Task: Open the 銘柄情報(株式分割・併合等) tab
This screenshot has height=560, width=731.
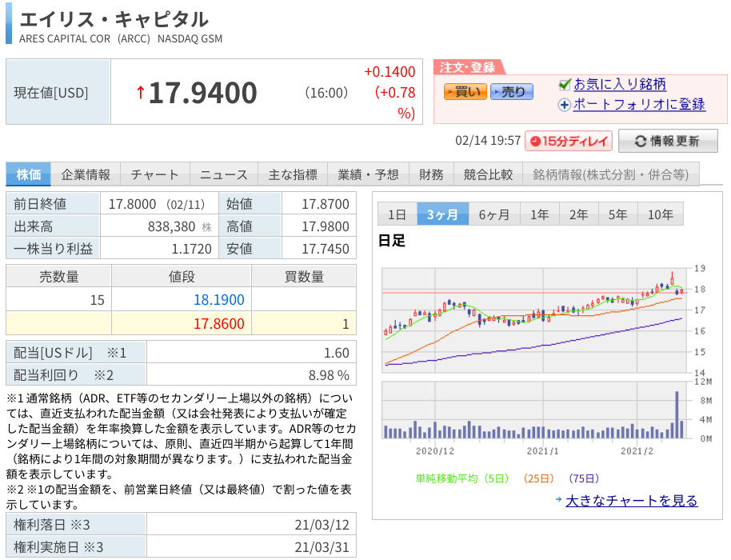Action: [x=611, y=174]
